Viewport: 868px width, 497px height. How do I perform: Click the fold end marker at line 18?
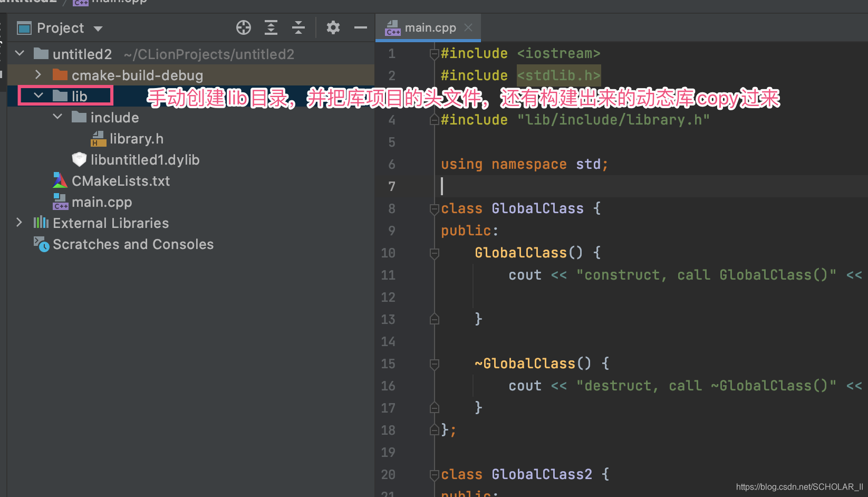[x=435, y=429]
